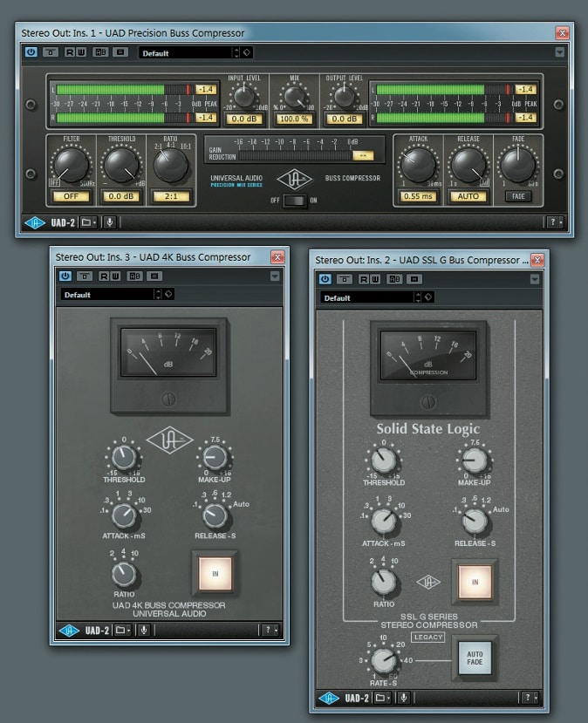588x723 pixels.
Task: Open the settings menu icon in 4K toolbar
Action: click(154, 276)
